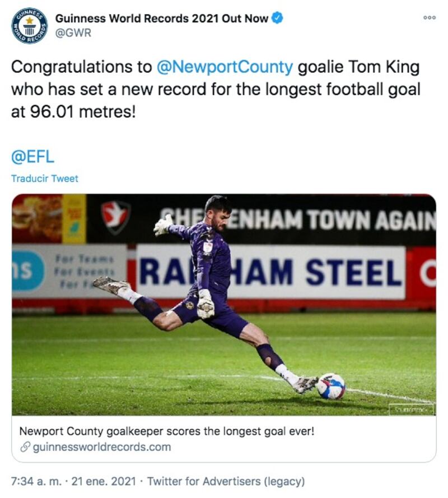Click the chain link icon beside guinnessworldrecords.com
The width and height of the screenshot is (448, 498).
point(25,447)
